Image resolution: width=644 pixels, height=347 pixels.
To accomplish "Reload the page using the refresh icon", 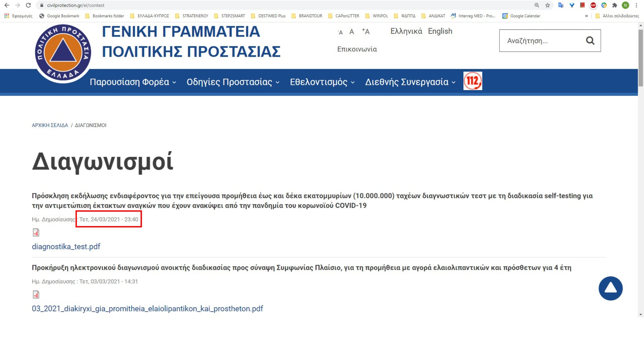I will 29,5.
